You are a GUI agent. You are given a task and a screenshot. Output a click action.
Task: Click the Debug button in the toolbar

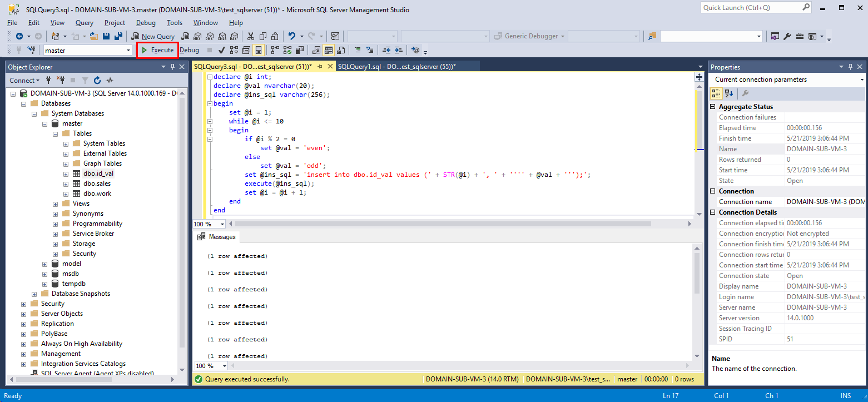point(189,50)
